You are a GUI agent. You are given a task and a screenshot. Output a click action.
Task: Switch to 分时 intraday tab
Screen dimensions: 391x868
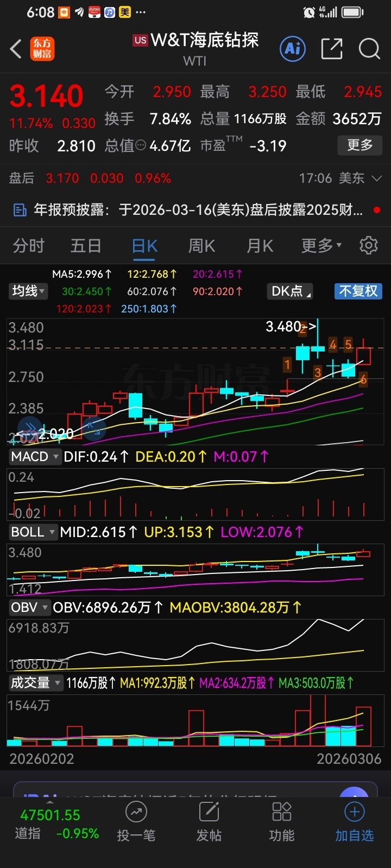tap(29, 246)
